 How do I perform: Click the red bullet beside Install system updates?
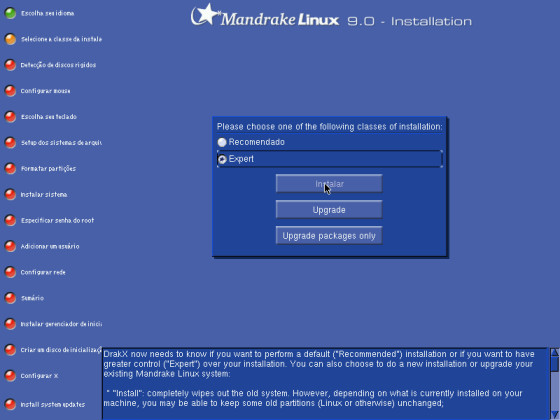(10, 405)
